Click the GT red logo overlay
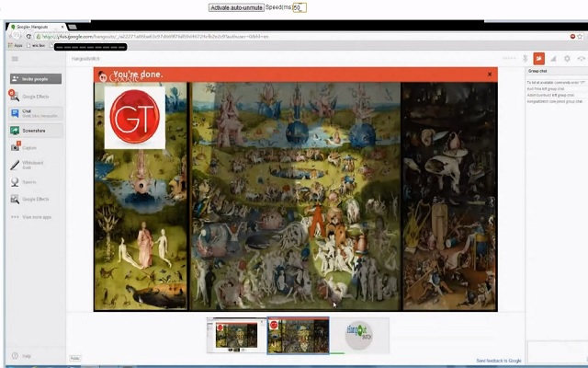Viewport: 588px width, 368px height. coord(135,117)
